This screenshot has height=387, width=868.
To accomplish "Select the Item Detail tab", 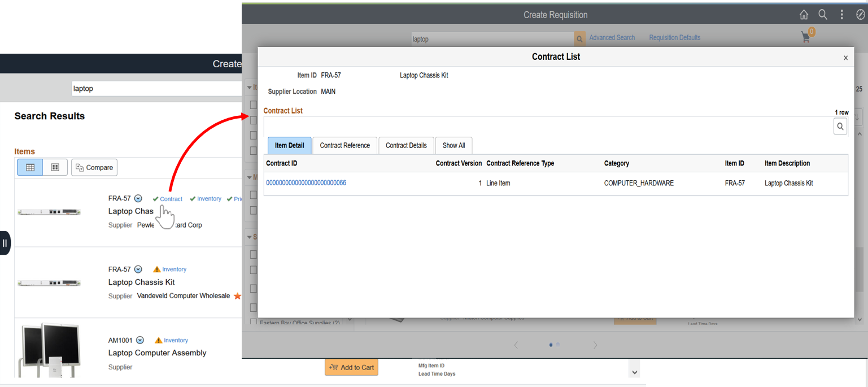I will point(289,145).
